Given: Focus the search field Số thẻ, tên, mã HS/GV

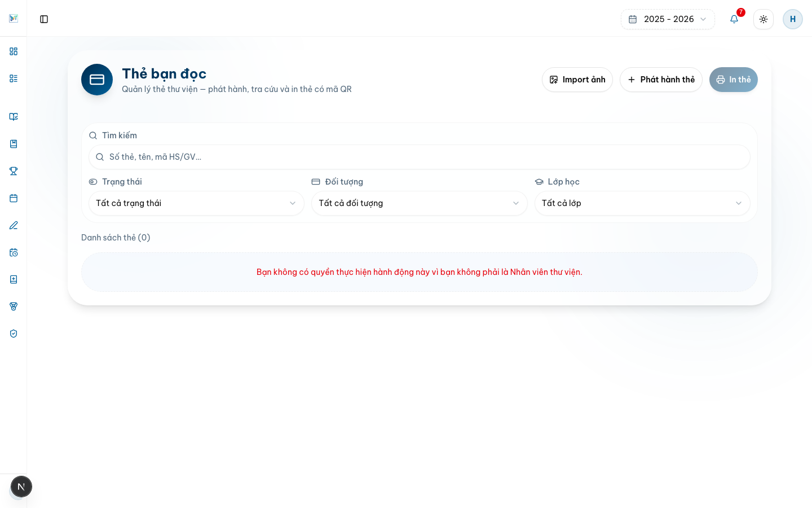Looking at the screenshot, I should [420, 157].
